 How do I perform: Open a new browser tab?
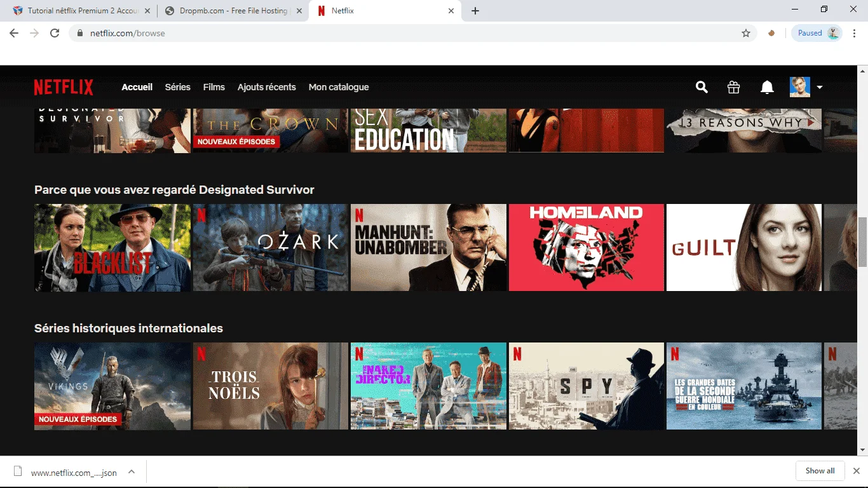coord(475,11)
